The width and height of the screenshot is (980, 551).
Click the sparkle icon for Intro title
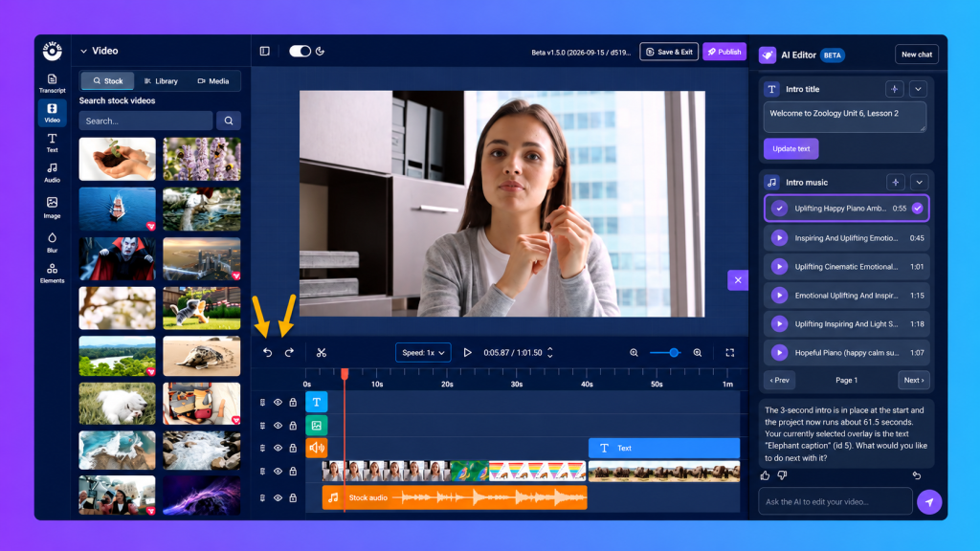pos(895,89)
